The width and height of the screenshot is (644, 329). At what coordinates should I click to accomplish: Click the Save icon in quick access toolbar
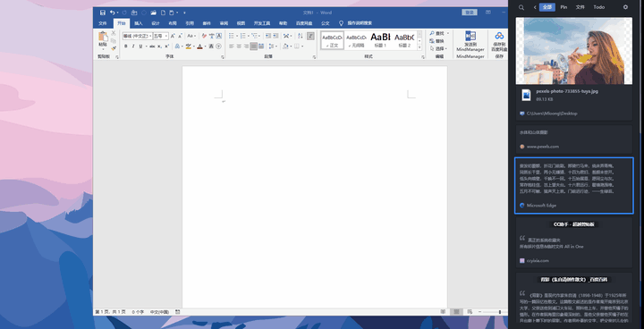pyautogui.click(x=103, y=13)
